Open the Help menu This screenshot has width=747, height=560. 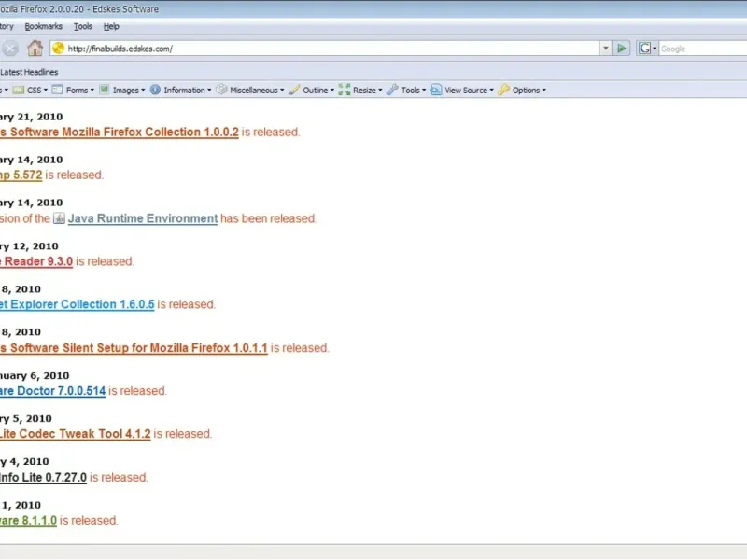tap(111, 27)
